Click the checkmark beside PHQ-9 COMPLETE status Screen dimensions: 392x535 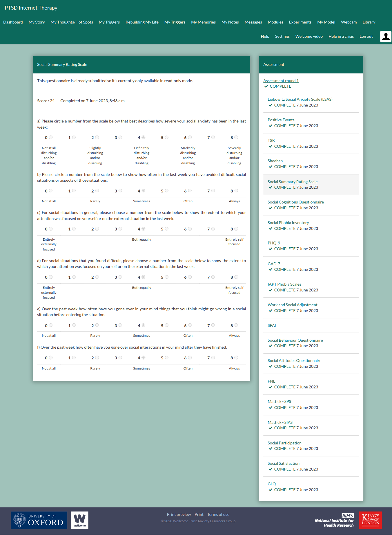(271, 249)
